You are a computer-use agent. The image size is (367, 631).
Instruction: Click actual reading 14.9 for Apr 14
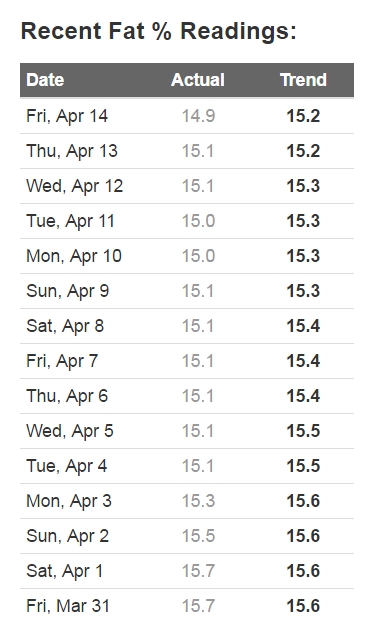198,116
